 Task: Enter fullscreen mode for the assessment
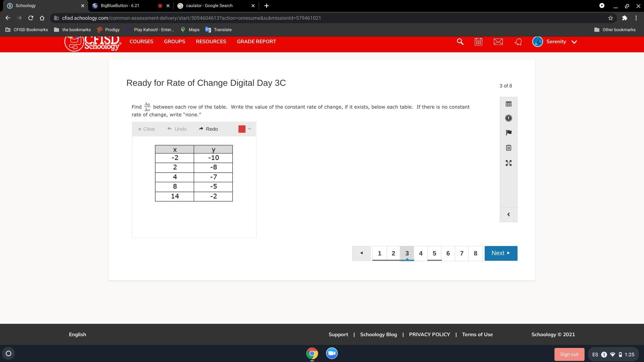pyautogui.click(x=508, y=163)
